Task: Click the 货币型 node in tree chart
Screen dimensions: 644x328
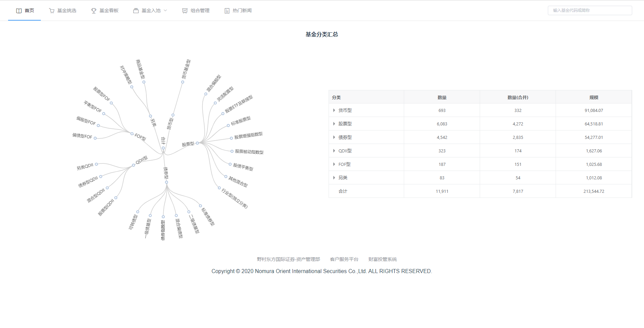Action: tap(173, 115)
